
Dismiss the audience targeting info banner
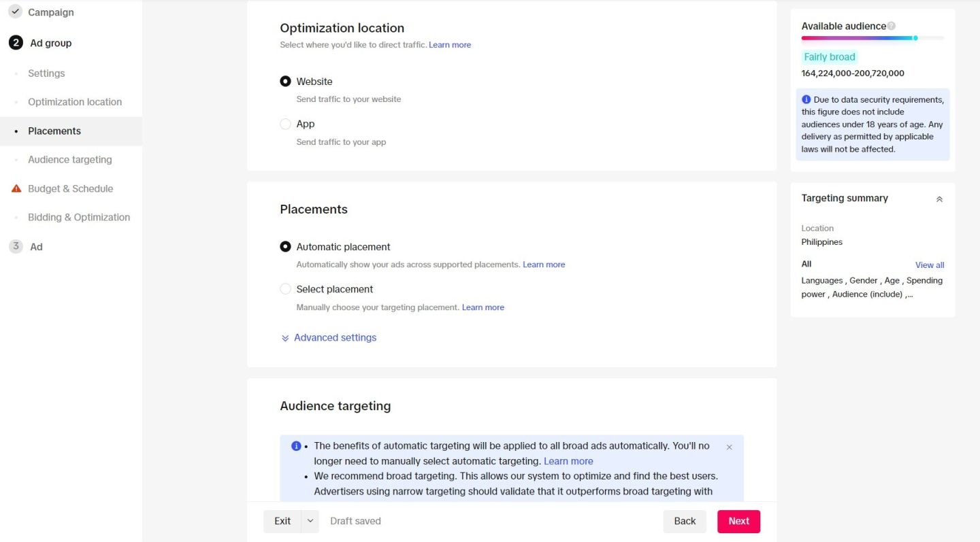pyautogui.click(x=729, y=447)
